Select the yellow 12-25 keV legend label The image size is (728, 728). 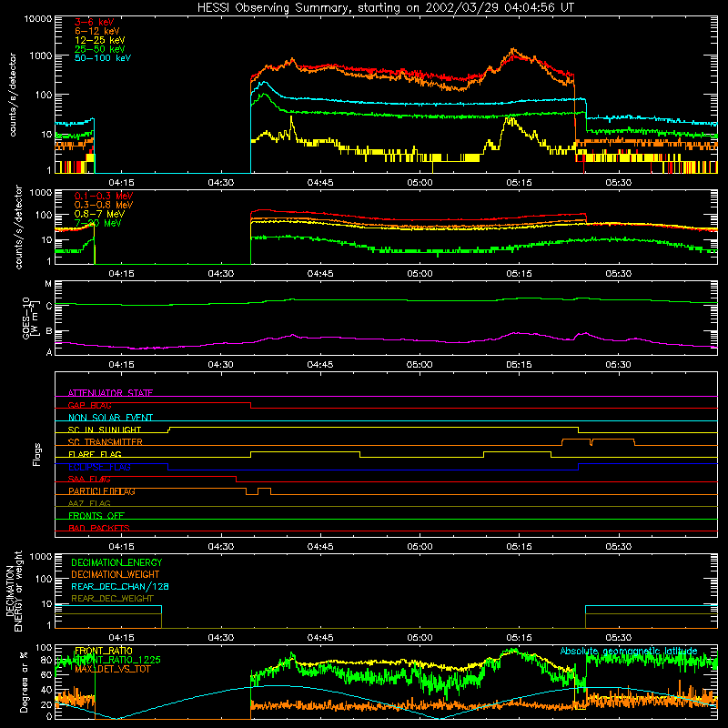(x=99, y=40)
